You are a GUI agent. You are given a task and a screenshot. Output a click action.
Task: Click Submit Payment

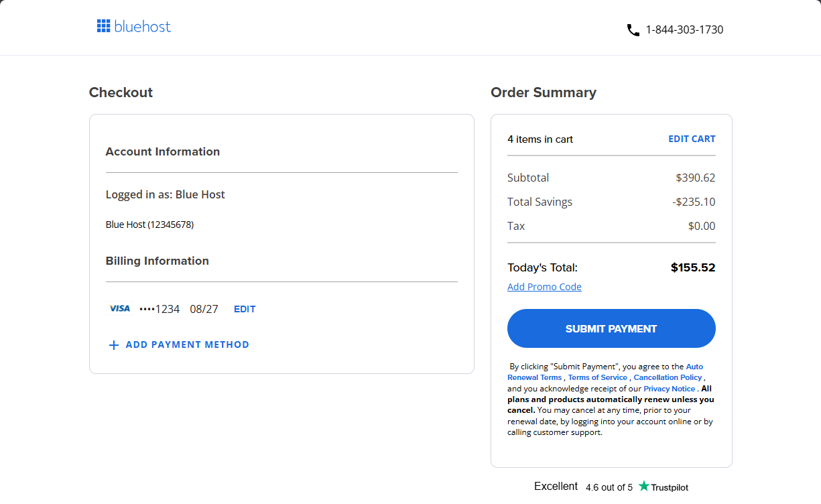[x=611, y=328]
